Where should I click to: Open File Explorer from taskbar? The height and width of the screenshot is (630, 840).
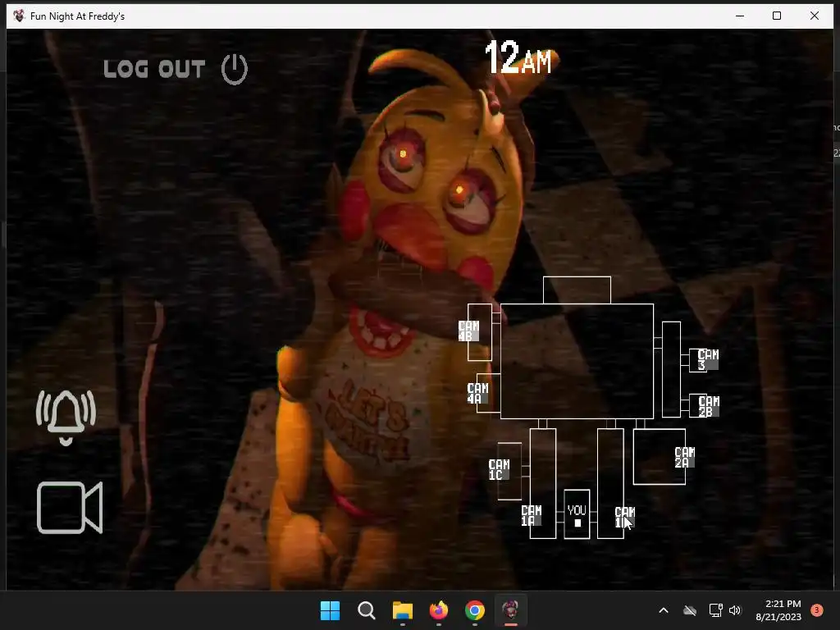pos(403,610)
